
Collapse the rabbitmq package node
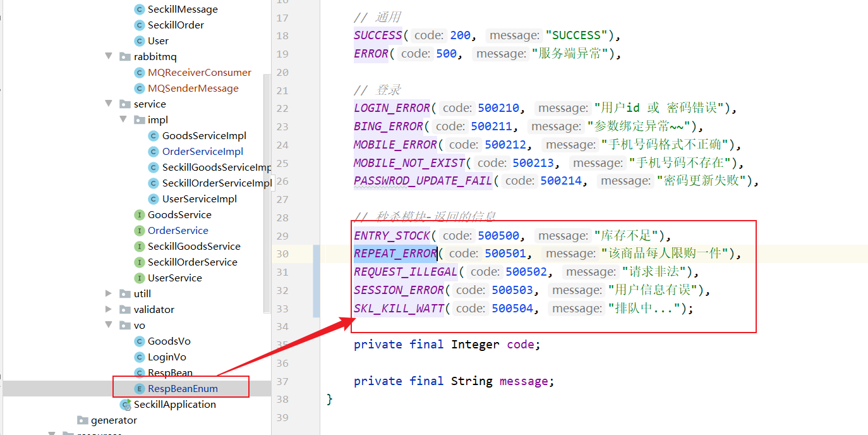(109, 56)
